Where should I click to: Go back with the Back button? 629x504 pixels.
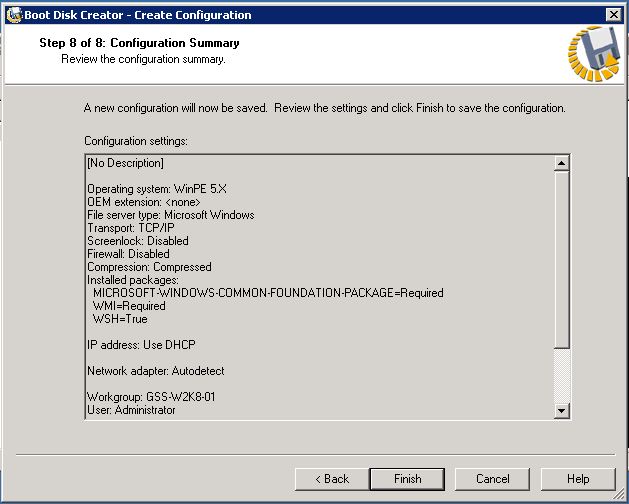(x=332, y=479)
